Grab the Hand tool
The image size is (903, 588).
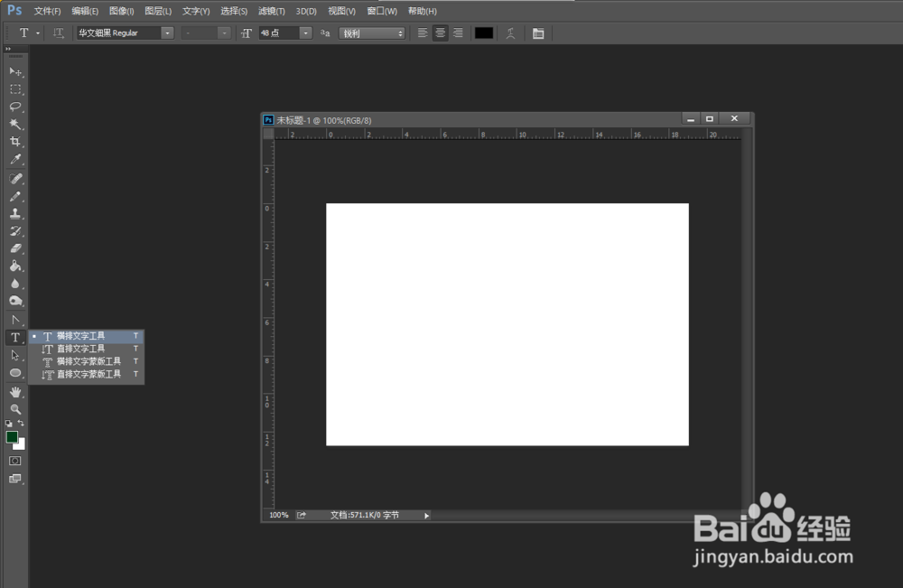coord(15,391)
